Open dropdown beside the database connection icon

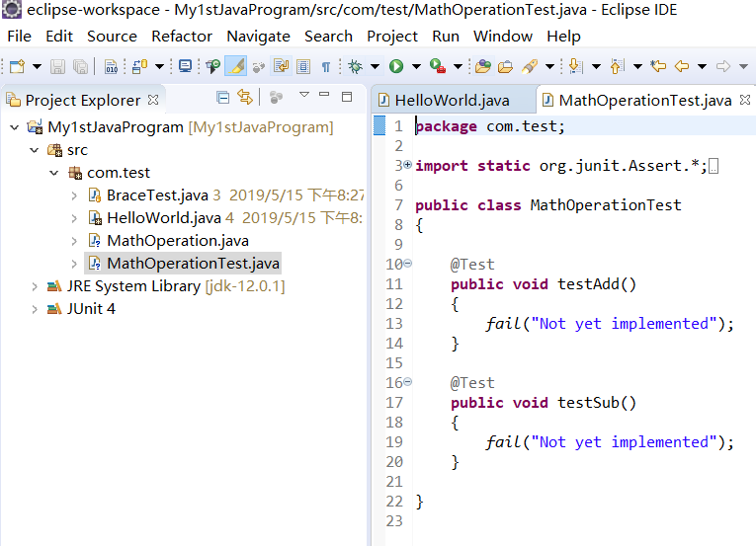click(159, 66)
